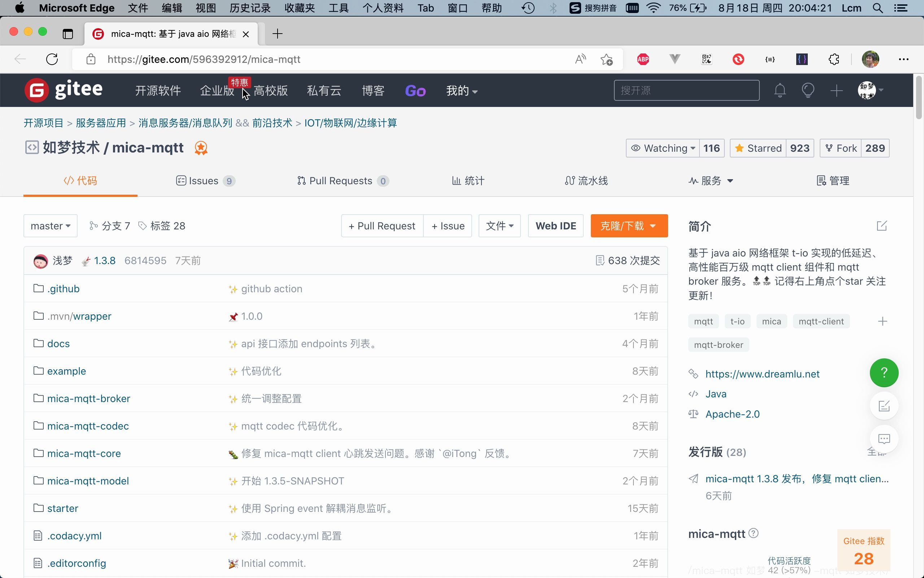924x578 pixels.
Task: Open macOS Control Center icon
Action: tap(901, 8)
